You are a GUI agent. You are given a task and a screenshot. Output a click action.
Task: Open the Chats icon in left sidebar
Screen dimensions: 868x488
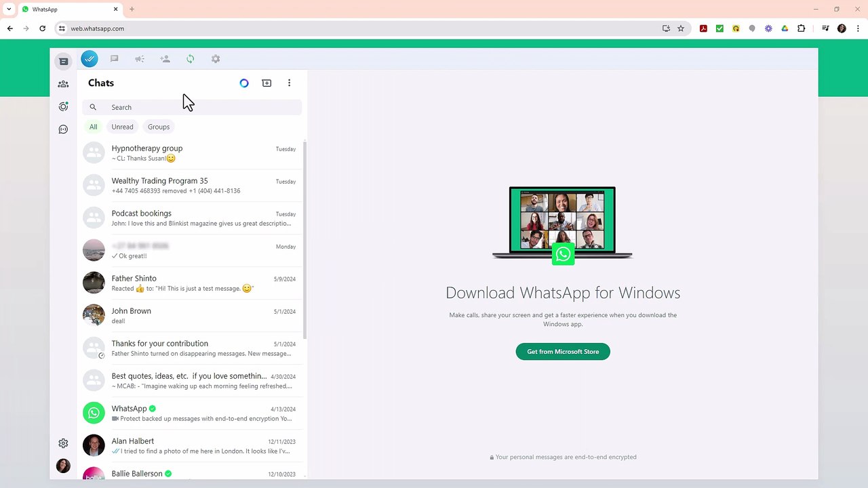click(63, 62)
